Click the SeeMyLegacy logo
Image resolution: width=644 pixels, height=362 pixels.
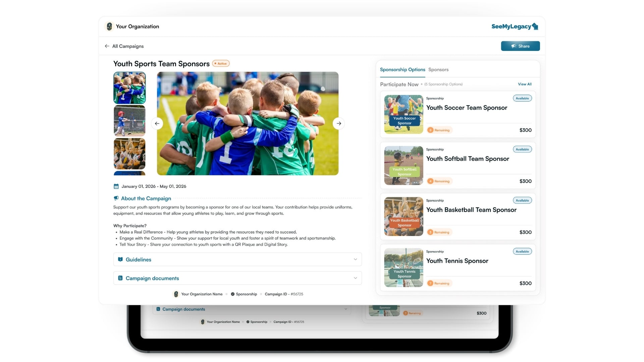click(x=515, y=26)
